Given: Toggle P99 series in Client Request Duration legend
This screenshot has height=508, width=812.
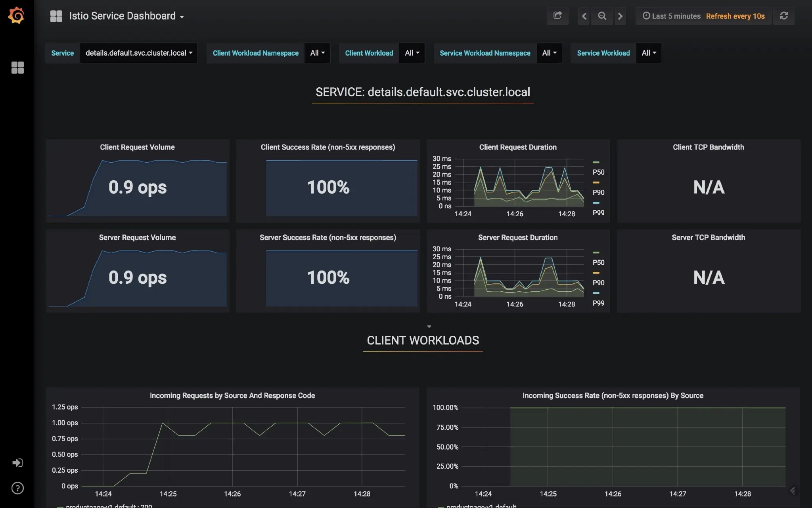Looking at the screenshot, I should (x=598, y=213).
